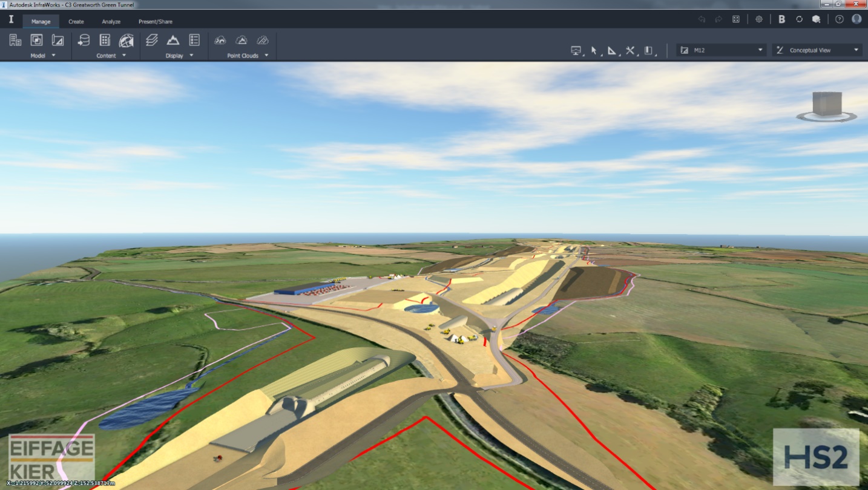868x490 pixels.
Task: Select the blue warehouse building in the model
Action: click(304, 289)
